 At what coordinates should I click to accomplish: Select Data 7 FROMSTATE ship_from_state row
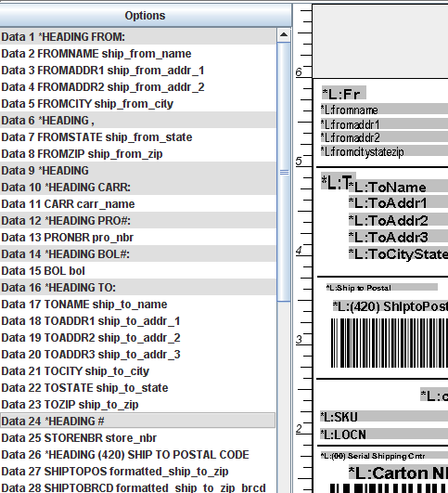[138, 137]
